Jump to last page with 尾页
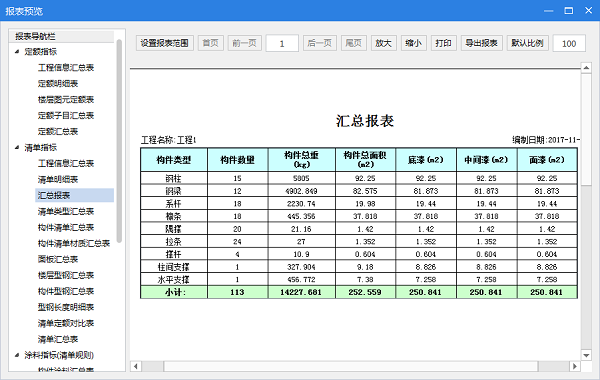 click(x=354, y=43)
